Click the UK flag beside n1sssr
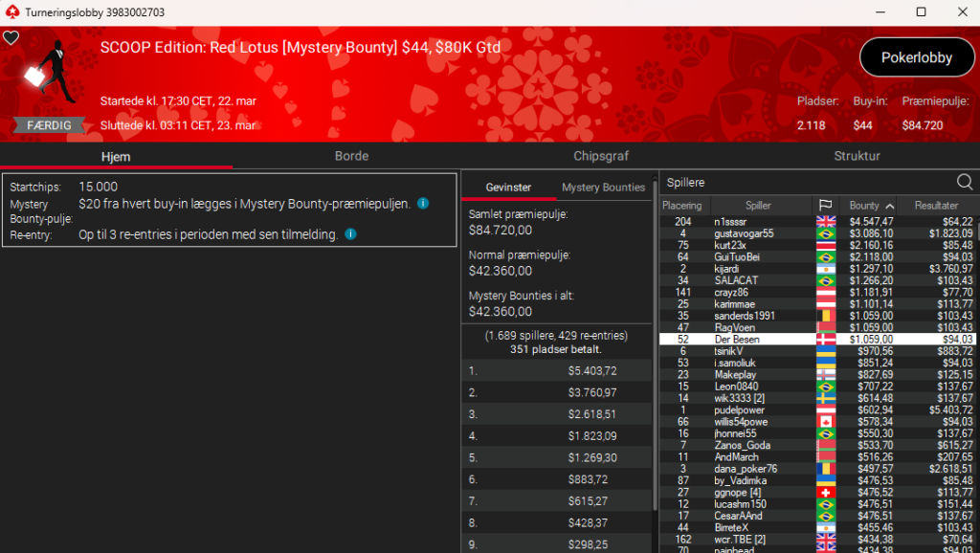 tap(825, 222)
